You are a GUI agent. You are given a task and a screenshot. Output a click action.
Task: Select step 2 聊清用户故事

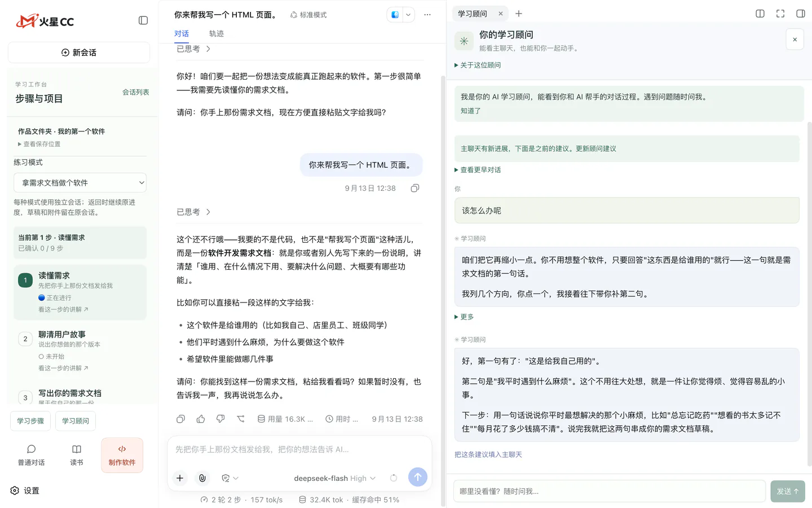[80, 351]
